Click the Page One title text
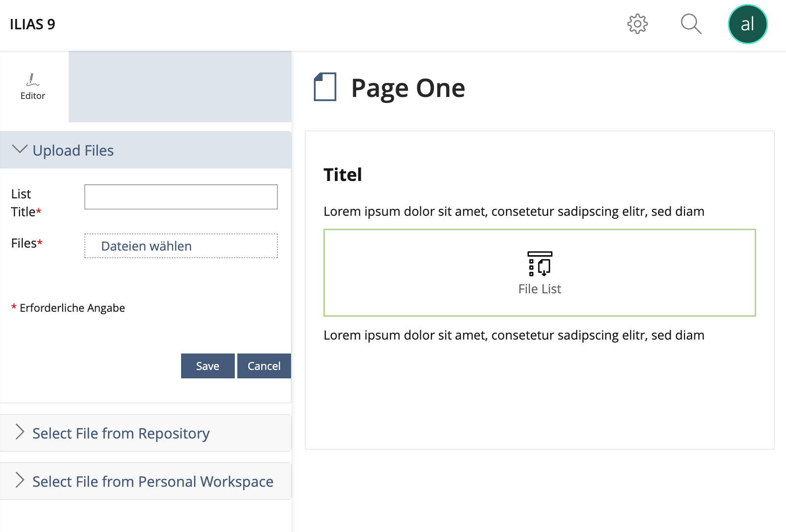Image resolution: width=786 pixels, height=532 pixels. click(x=408, y=88)
